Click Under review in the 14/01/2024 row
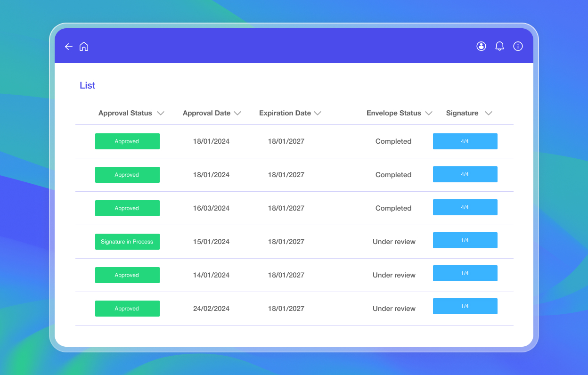588x375 pixels. (394, 275)
